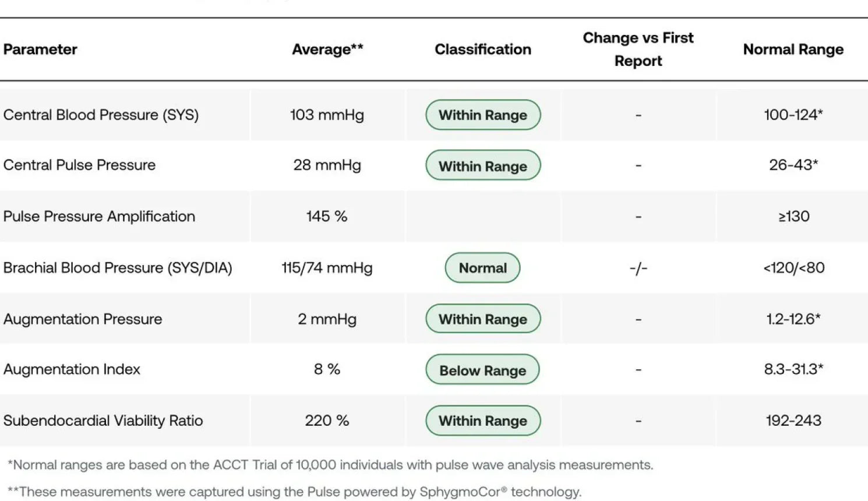The width and height of the screenshot is (868, 501).
Task: Click the SphygmoCor technology footnote
Action: pos(294,492)
